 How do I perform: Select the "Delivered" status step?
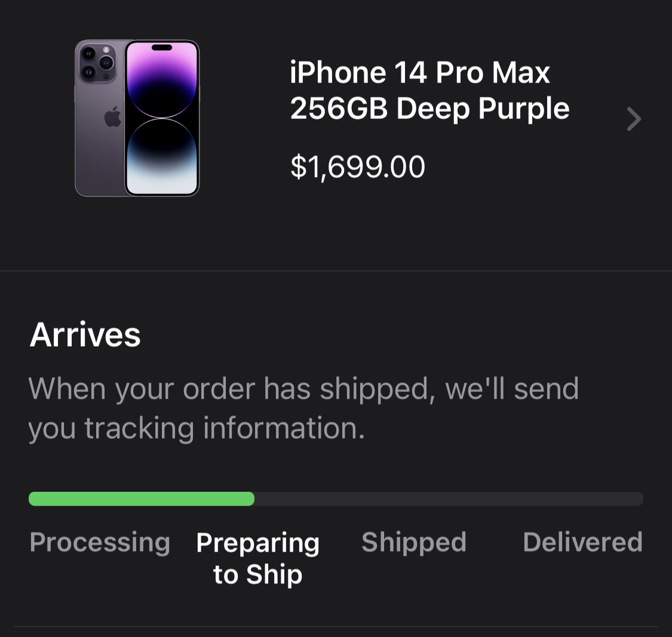coord(583,542)
